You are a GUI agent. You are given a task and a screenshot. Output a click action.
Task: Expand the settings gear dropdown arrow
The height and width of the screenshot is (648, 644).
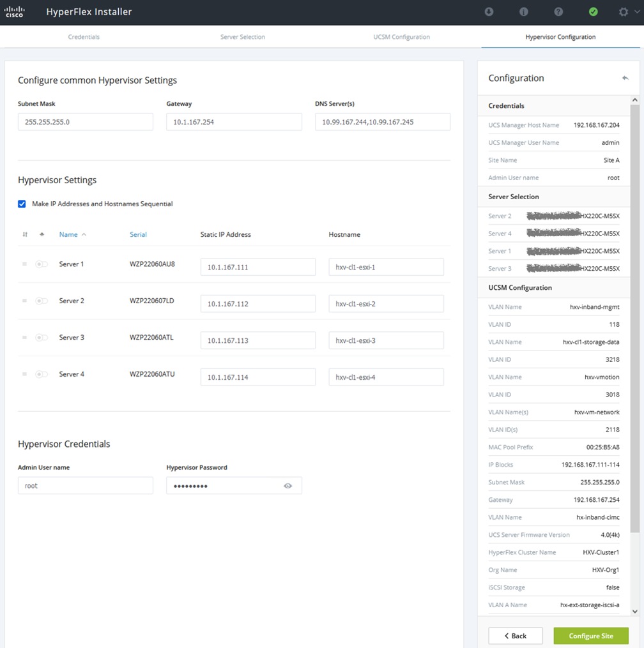coord(637,11)
